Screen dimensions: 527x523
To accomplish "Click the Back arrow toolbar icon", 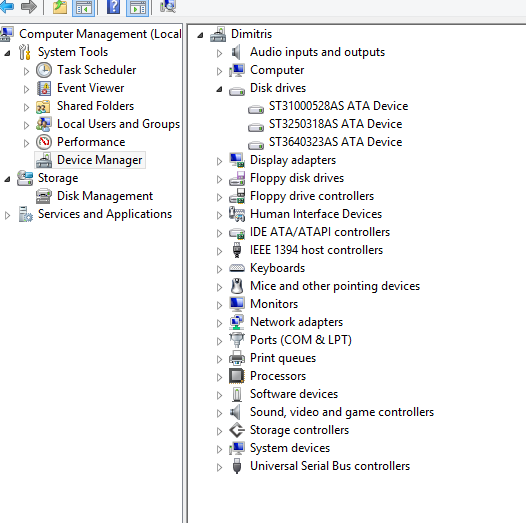I will point(7,6).
